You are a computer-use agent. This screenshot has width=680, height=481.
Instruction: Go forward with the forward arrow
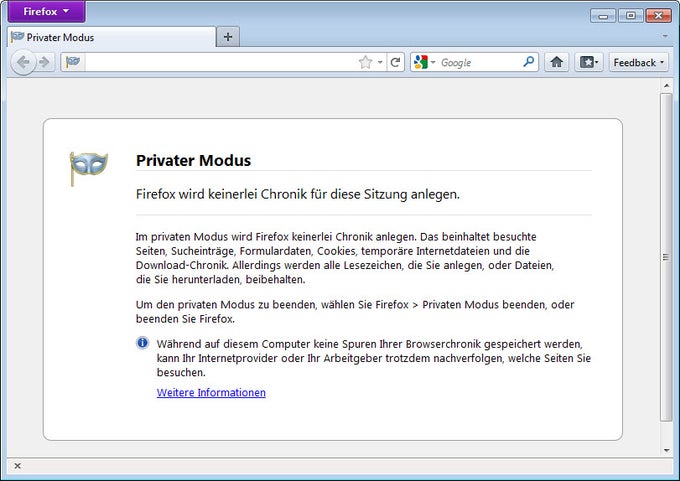click(45, 62)
